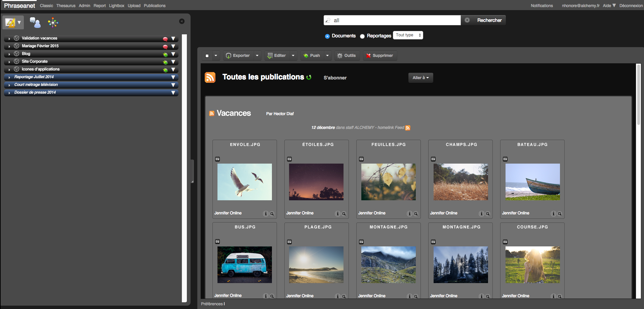644x309 pixels.
Task: Open the Report menu item
Action: [99, 6]
